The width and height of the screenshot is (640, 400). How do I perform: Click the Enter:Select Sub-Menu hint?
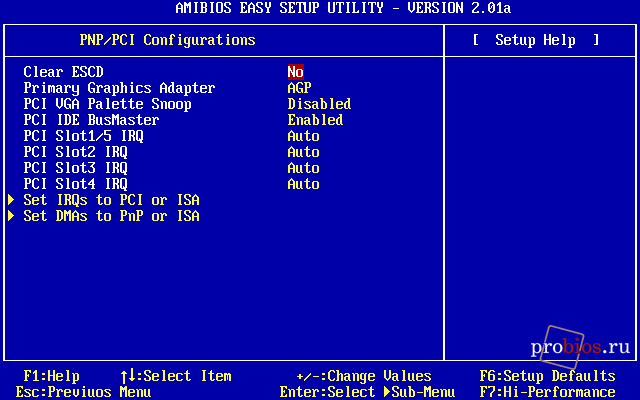click(x=367, y=392)
